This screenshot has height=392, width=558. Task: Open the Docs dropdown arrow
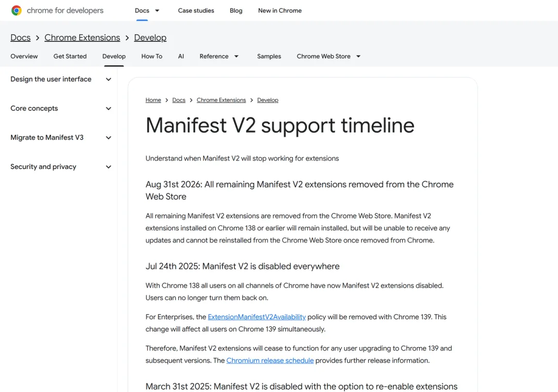(x=157, y=11)
